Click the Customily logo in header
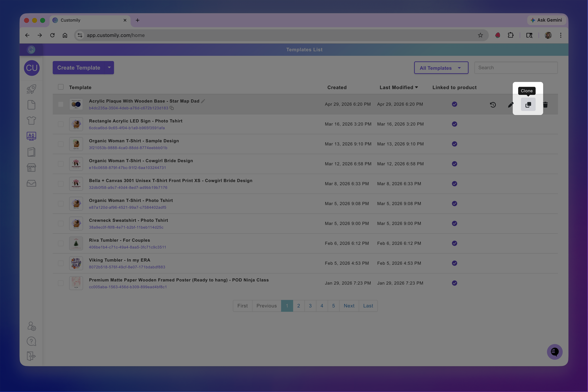The height and width of the screenshot is (392, 588). pyautogui.click(x=31, y=50)
